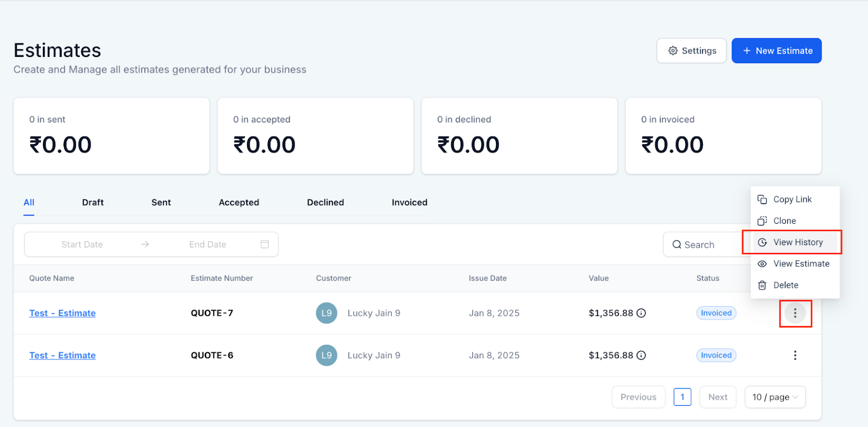
Task: Click the L9 avatar in QUOTE-6 row
Action: (327, 355)
